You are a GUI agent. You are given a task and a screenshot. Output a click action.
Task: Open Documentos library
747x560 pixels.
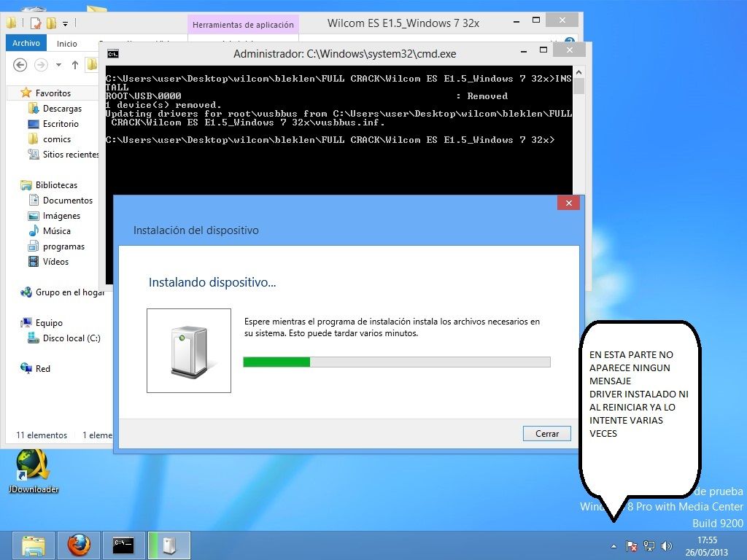pos(68,201)
